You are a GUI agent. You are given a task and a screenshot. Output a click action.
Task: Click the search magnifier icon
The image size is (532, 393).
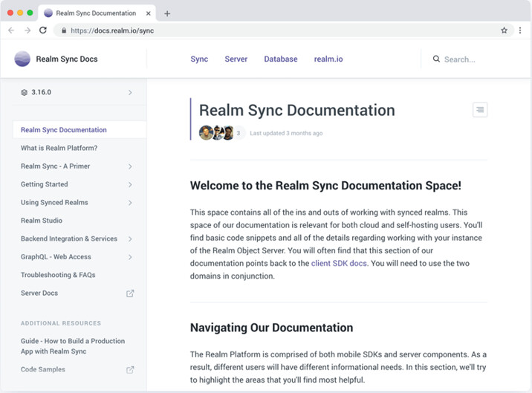coord(436,59)
